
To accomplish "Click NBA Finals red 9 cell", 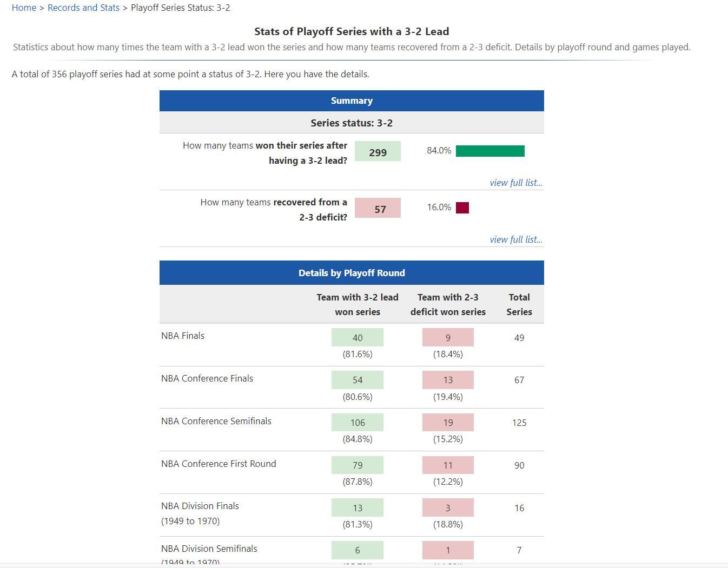I will point(448,337).
